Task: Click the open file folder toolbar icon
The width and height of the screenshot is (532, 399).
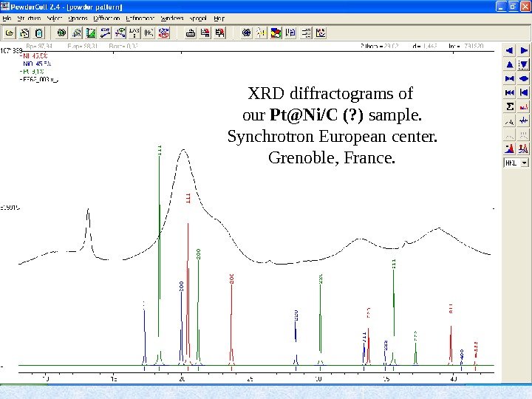Action: [10, 33]
